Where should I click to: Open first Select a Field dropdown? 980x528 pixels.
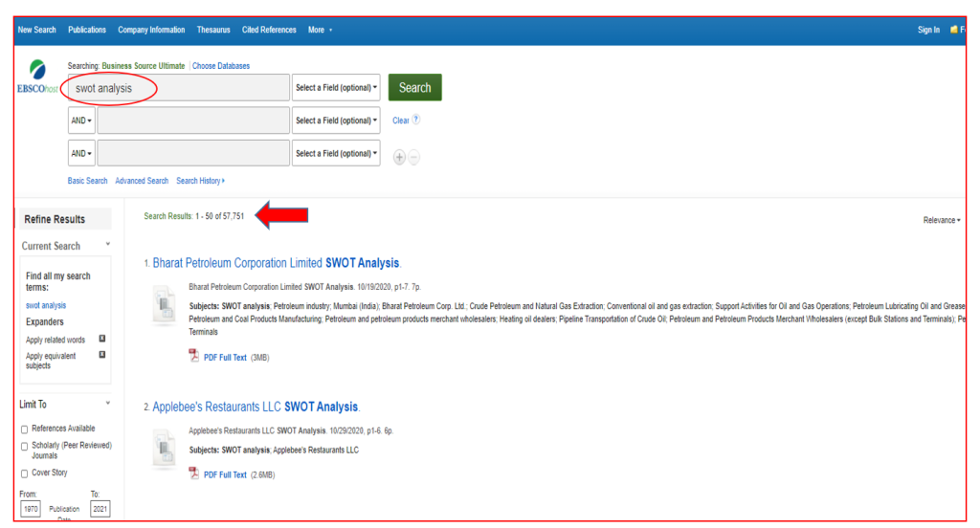(x=336, y=87)
